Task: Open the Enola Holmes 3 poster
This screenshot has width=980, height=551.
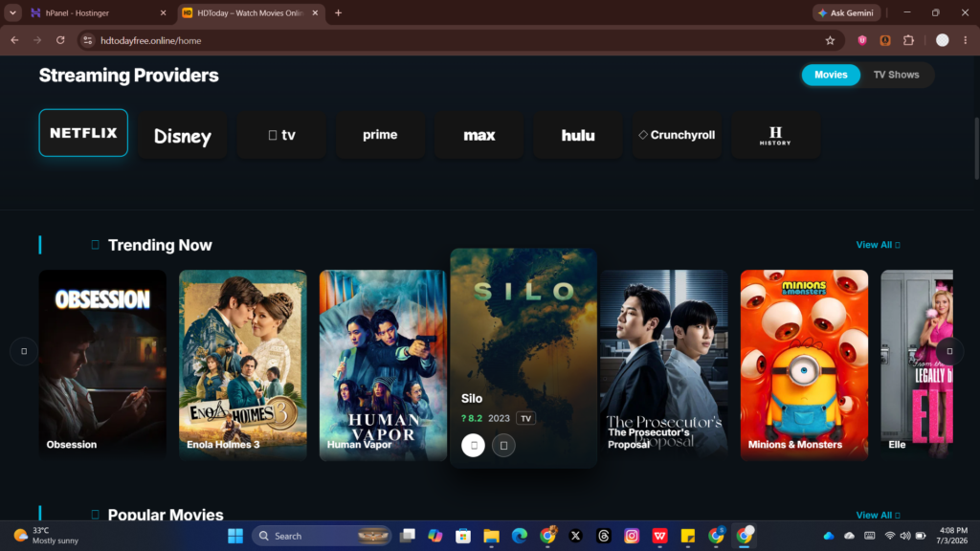Action: 242,364
